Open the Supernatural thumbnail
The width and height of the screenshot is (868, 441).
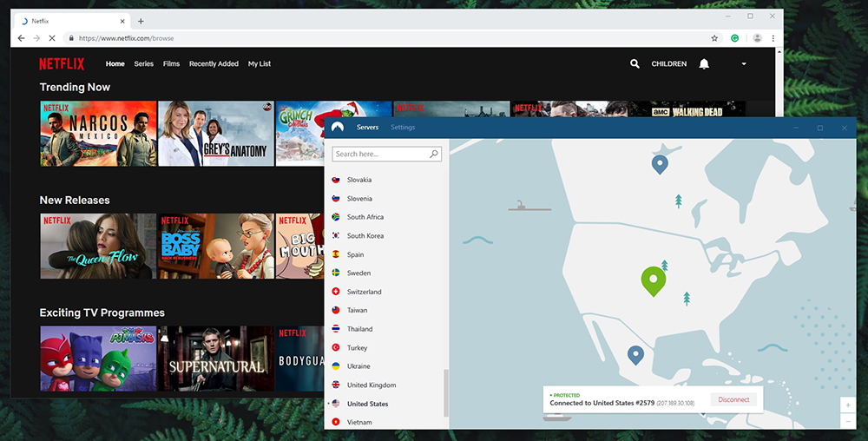coord(216,359)
